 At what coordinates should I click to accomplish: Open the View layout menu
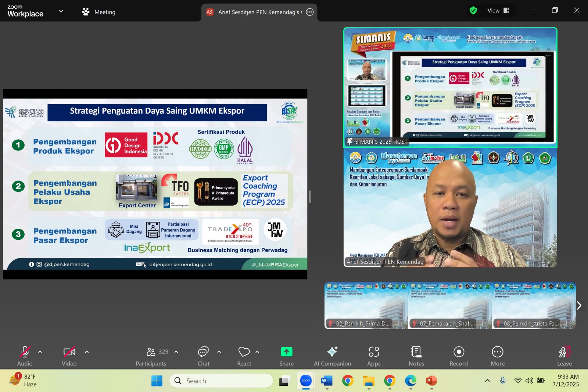point(498,11)
